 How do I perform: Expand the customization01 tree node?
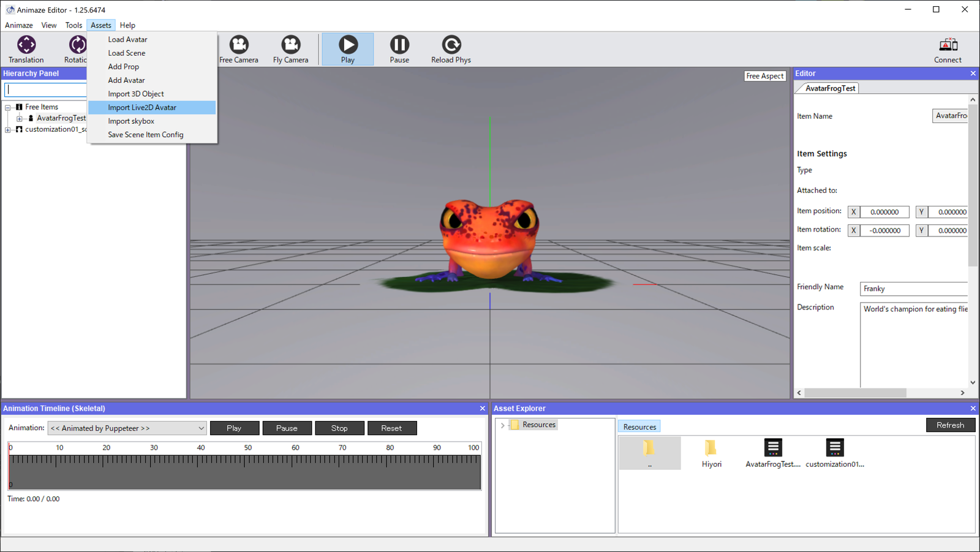click(x=8, y=130)
